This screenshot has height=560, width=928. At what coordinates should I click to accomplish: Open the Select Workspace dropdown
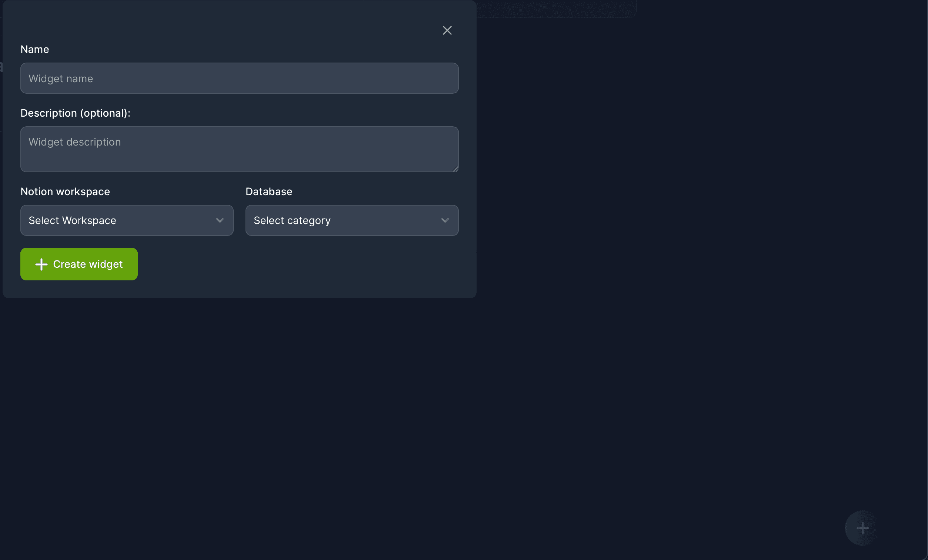point(158,220)
